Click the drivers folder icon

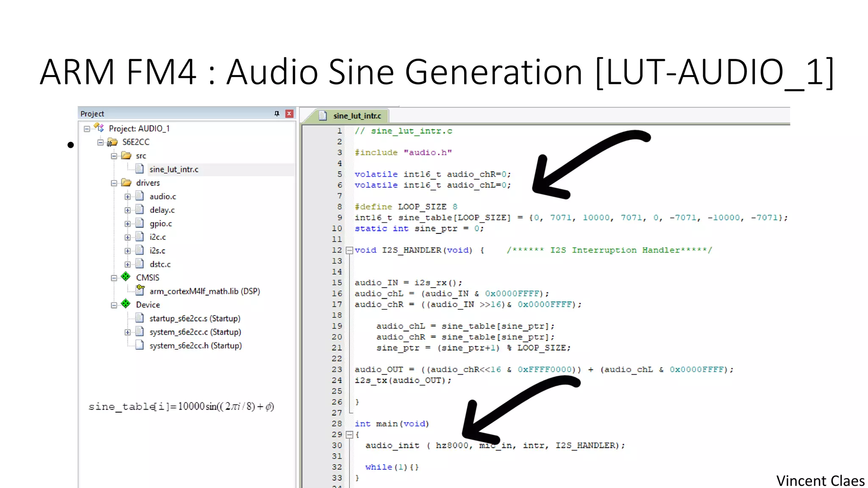point(126,183)
